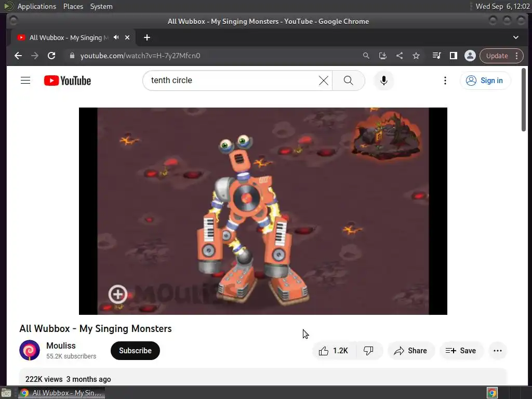The image size is (532, 399).
Task: Open the Mouliss channel avatar
Action: 30,350
